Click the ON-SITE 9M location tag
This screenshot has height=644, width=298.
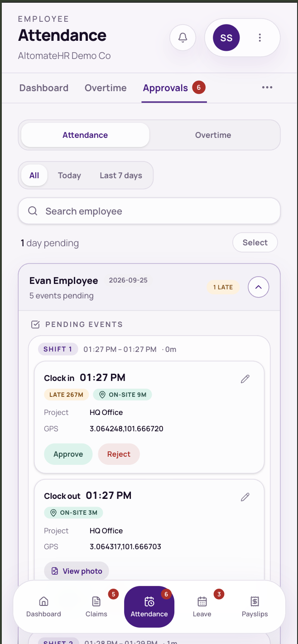pos(122,395)
